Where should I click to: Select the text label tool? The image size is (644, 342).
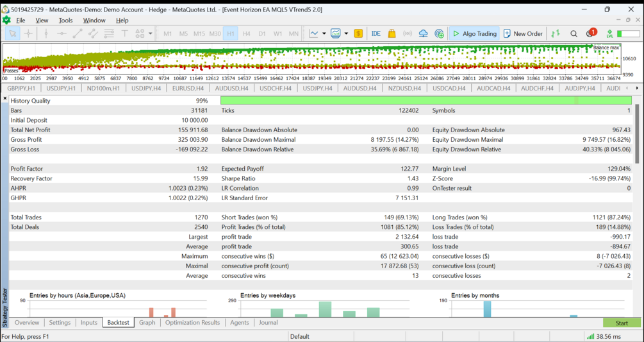point(125,34)
